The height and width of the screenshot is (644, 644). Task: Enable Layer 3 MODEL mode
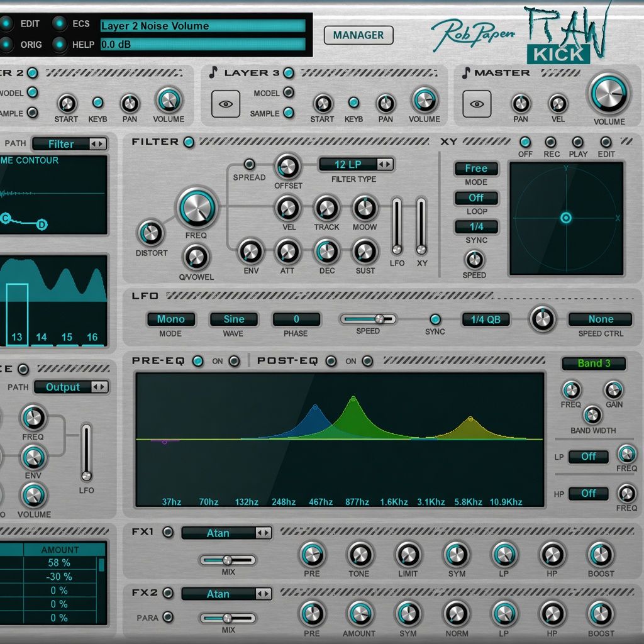[289, 92]
